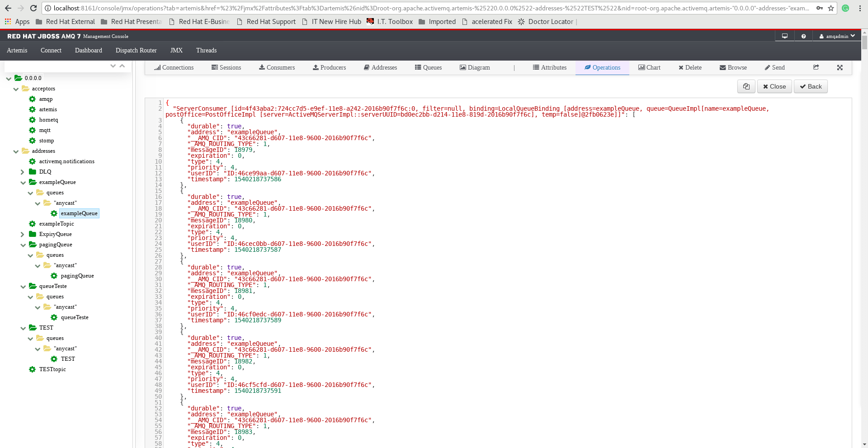
Task: Expand the DLQ address node
Action: click(22, 172)
